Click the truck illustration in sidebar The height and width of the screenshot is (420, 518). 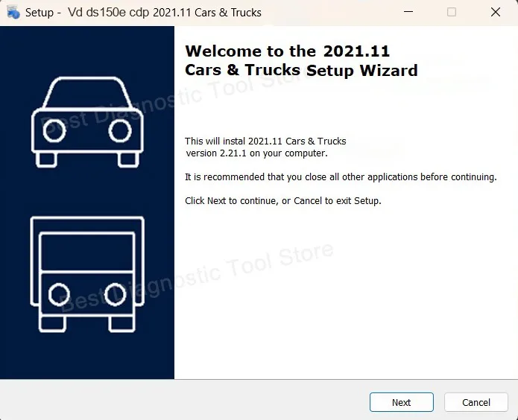point(87,274)
